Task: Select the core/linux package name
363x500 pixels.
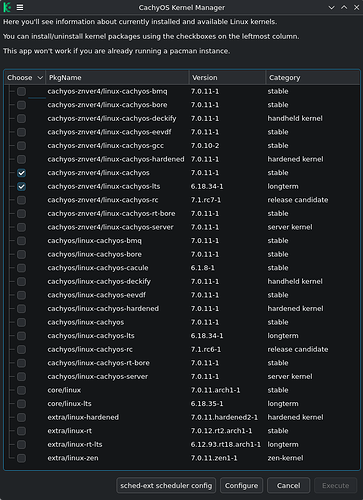Action: point(64,390)
